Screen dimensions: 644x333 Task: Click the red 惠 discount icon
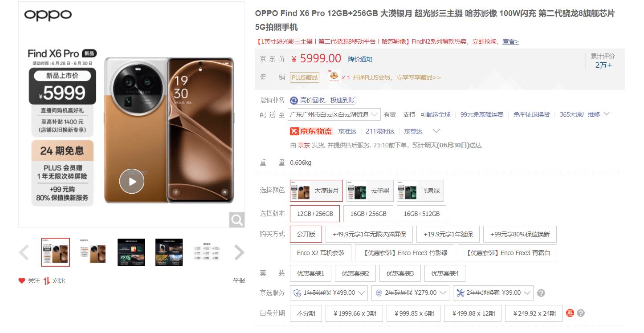pyautogui.click(x=570, y=313)
